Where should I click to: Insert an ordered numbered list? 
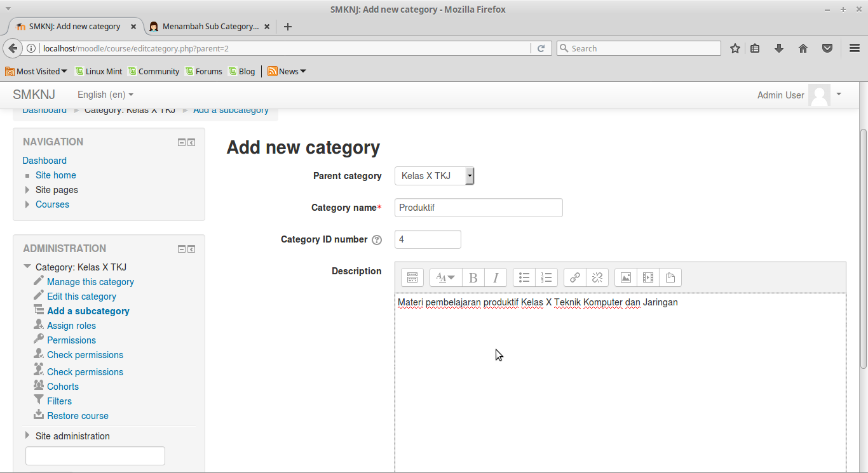[546, 277]
